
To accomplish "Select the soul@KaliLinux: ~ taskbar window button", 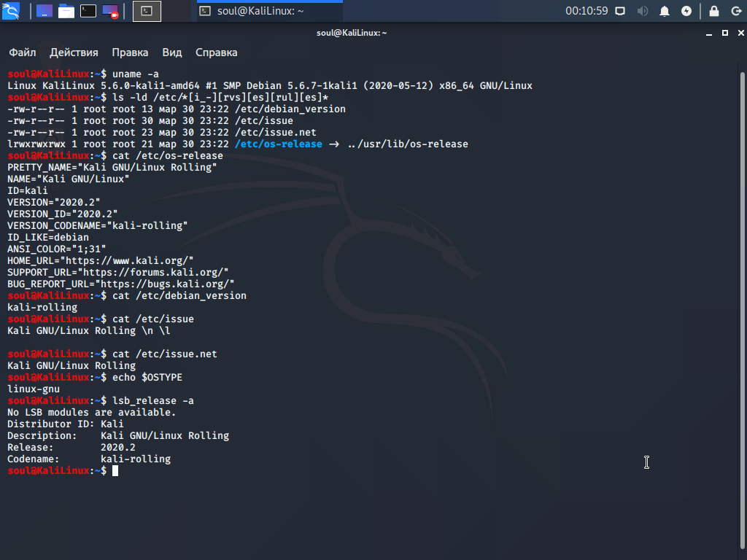I will (x=270, y=11).
